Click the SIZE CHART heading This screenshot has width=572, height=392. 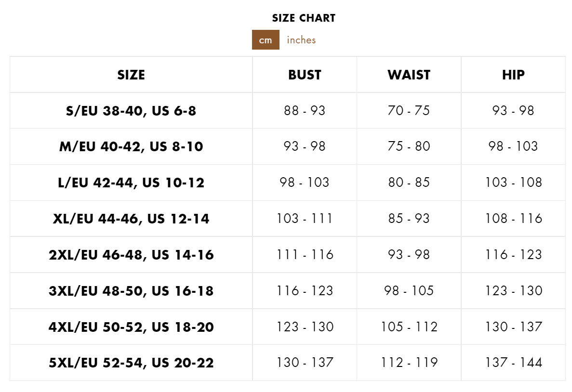pos(304,18)
